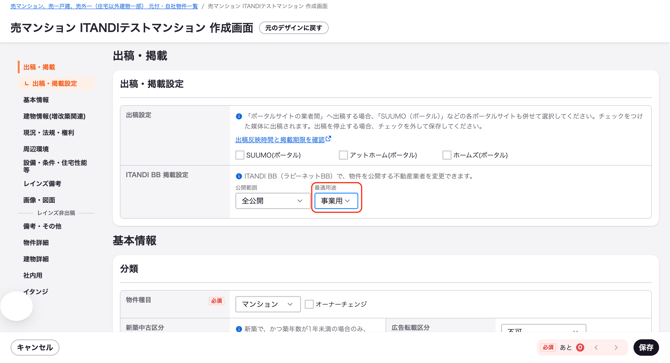Jump to 備考・その他 in sidebar

(42, 226)
